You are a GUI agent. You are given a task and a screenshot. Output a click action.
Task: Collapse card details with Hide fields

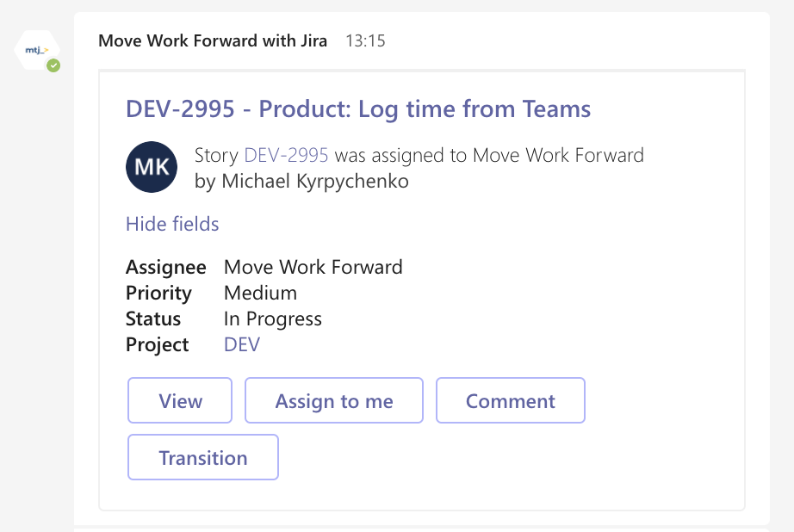pyautogui.click(x=172, y=224)
